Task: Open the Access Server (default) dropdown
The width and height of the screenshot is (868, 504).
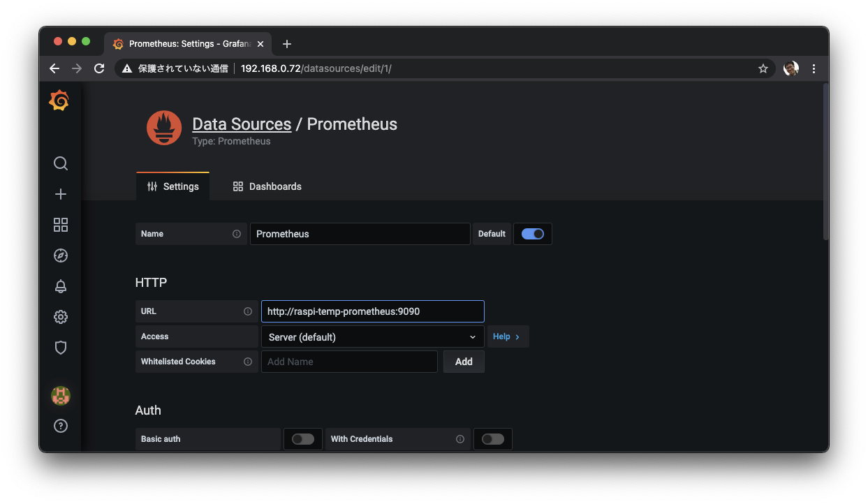Action: [x=372, y=337]
